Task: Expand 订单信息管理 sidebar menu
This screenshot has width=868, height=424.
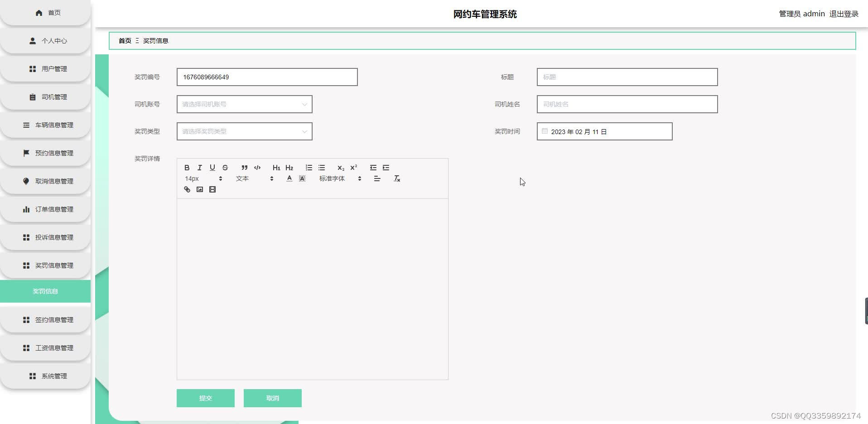Action: (x=45, y=209)
